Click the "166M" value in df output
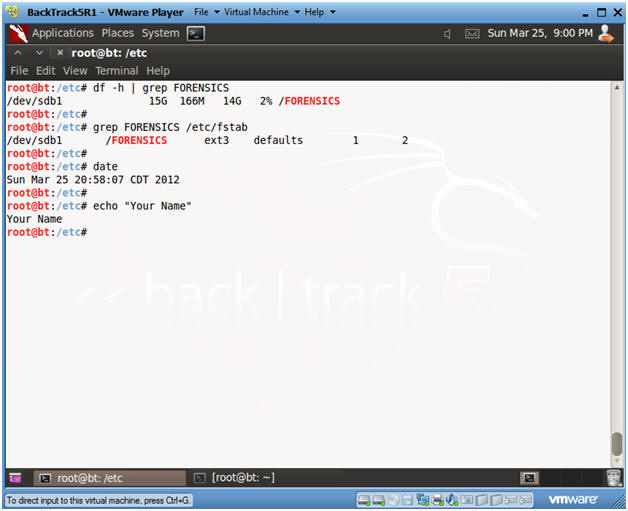This screenshot has height=511, width=628. (192, 101)
